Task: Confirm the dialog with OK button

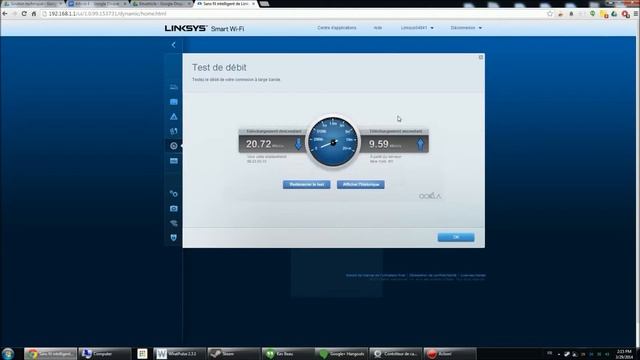Action: coord(456,237)
